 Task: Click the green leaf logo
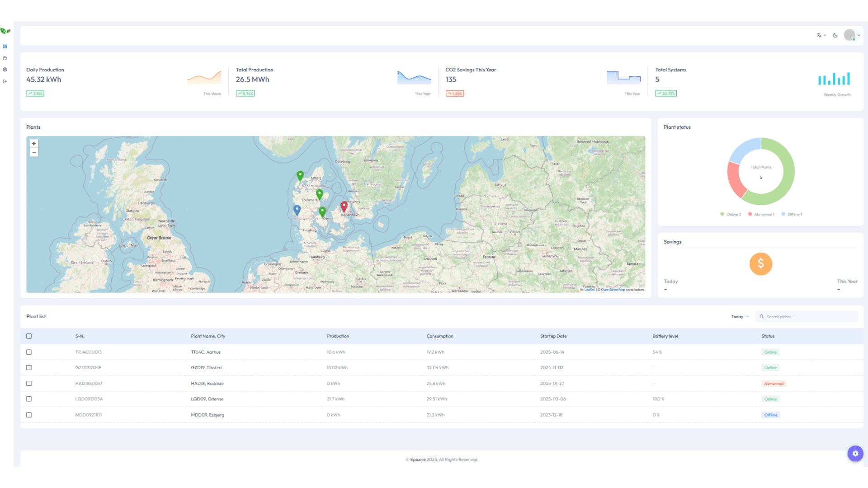pyautogui.click(x=5, y=31)
